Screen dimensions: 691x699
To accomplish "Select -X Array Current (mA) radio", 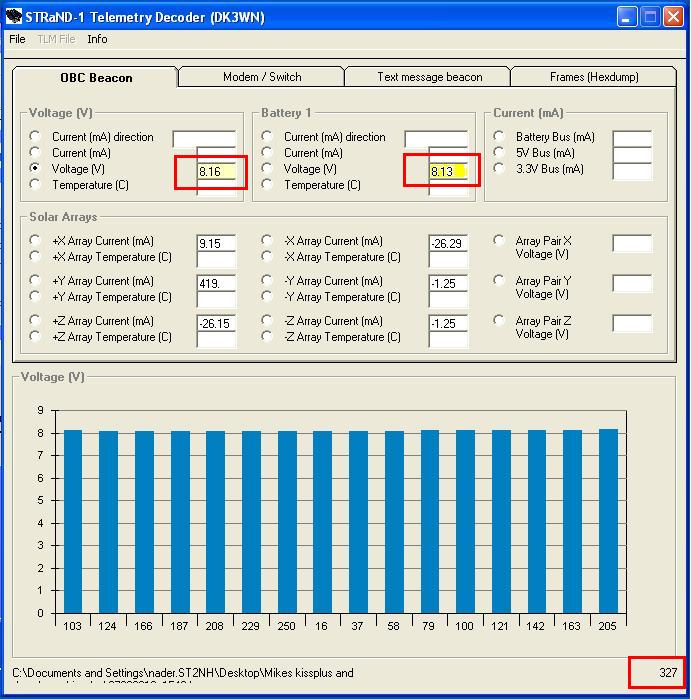I will tap(267, 240).
